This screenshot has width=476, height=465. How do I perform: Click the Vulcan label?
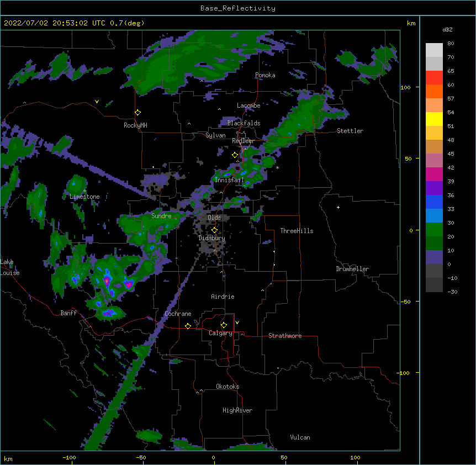pyautogui.click(x=300, y=437)
